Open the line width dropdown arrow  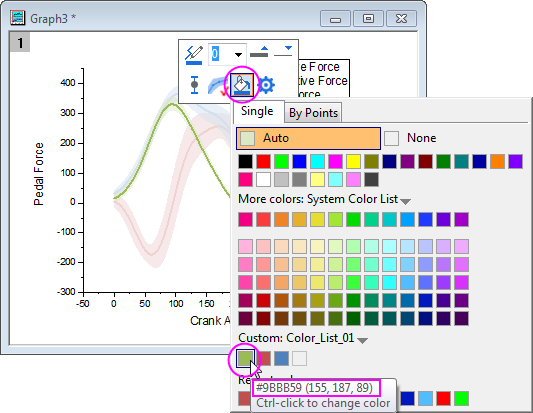pos(239,54)
